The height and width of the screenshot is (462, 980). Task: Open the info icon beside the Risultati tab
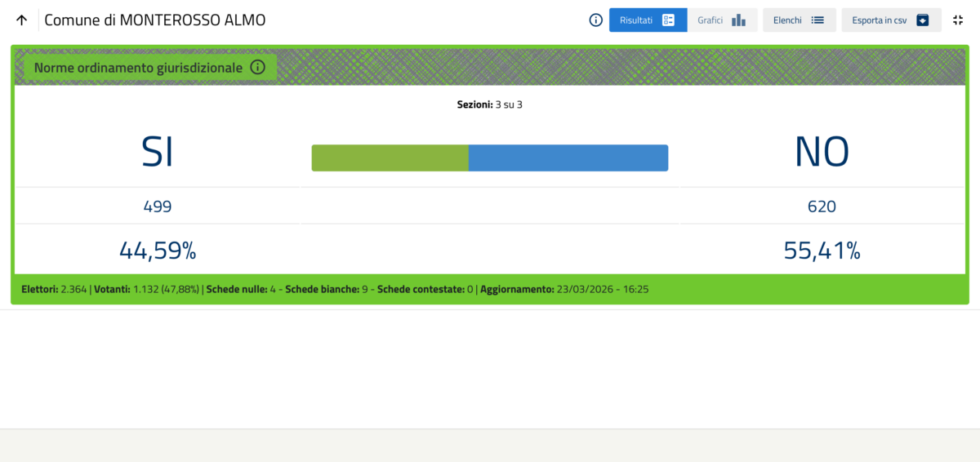[596, 20]
